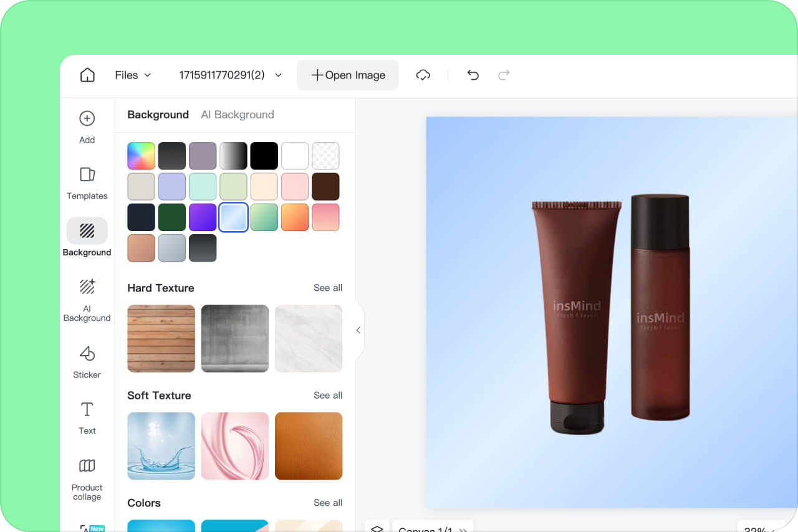
Task: Open the layers icon below canvas
Action: pos(377,528)
